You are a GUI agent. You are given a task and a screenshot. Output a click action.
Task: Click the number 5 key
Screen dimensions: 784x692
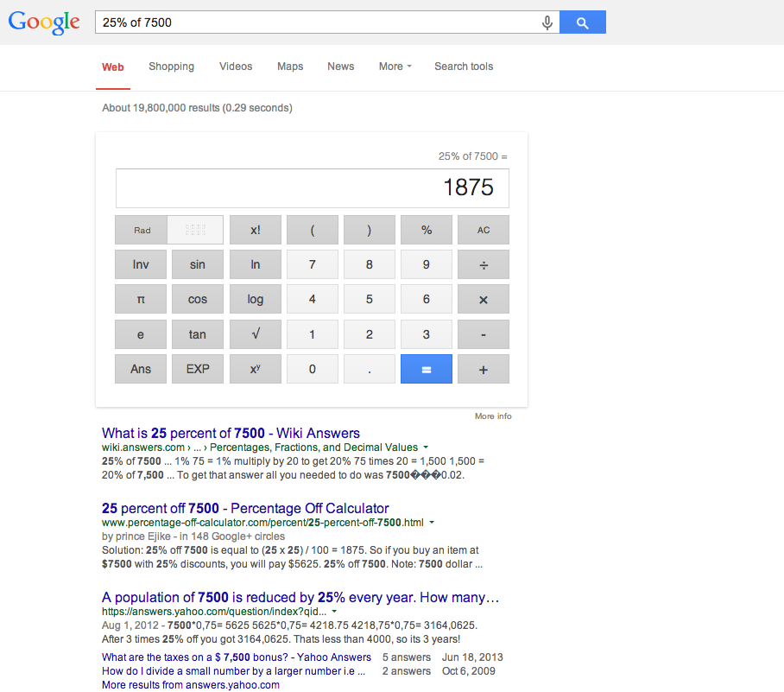coord(370,299)
